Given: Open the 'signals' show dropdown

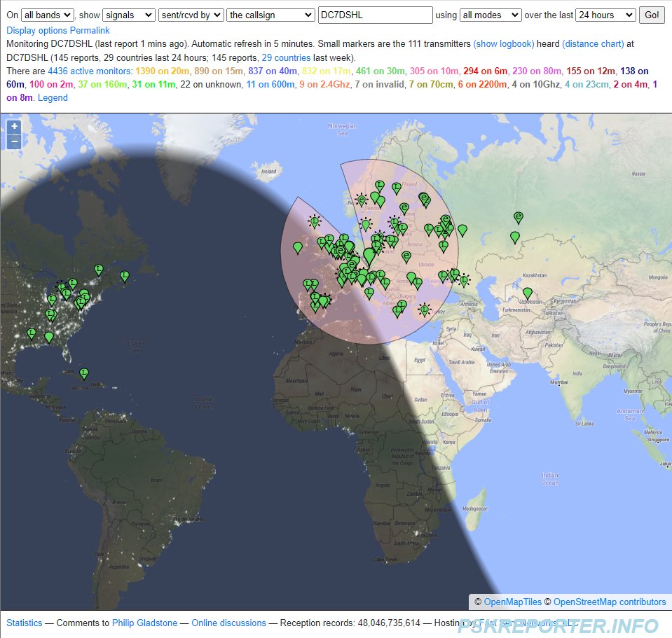Looking at the screenshot, I should (128, 15).
